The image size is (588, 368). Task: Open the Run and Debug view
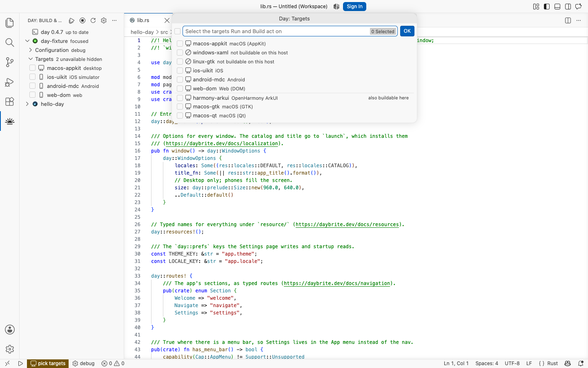pos(10,82)
